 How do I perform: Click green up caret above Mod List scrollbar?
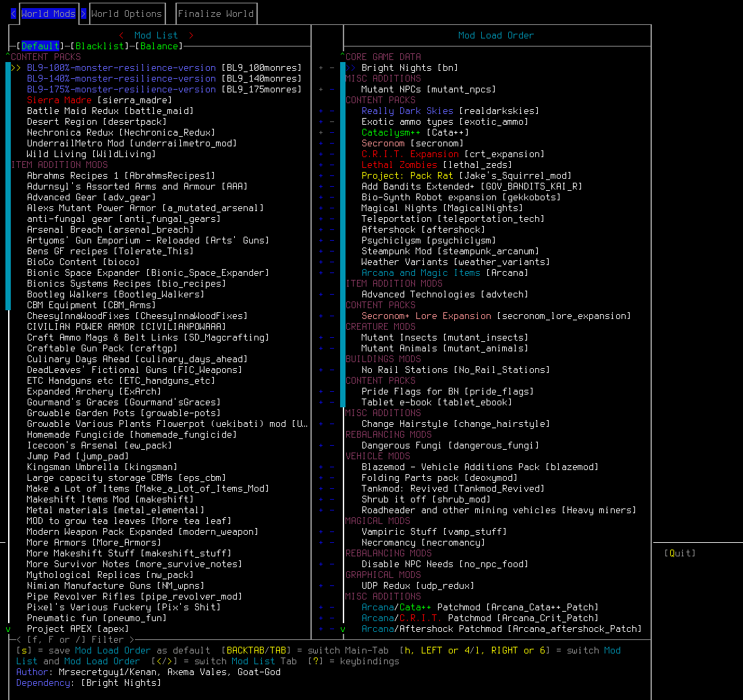(8, 56)
